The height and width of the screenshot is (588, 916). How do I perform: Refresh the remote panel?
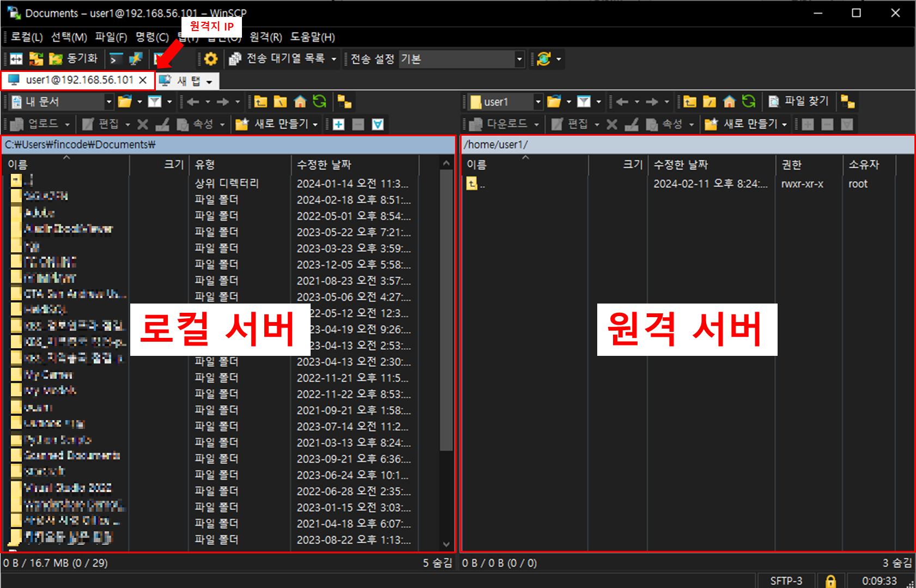[x=749, y=102]
